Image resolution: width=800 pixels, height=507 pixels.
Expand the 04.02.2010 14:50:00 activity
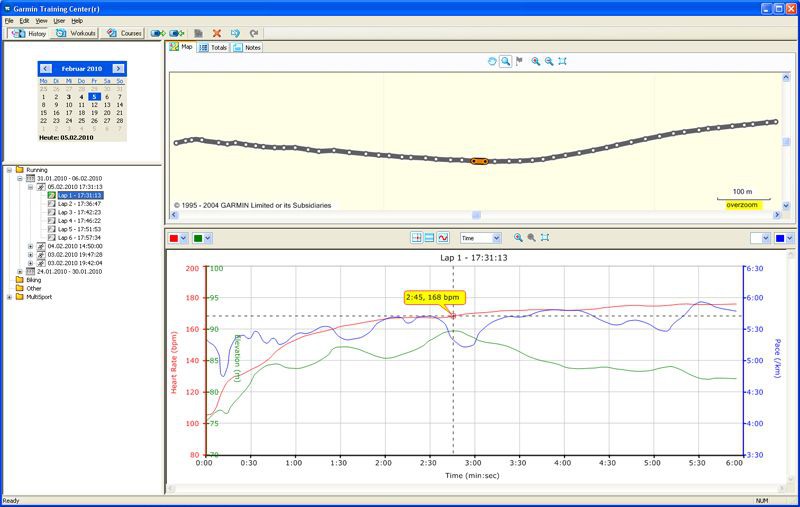click(x=31, y=246)
